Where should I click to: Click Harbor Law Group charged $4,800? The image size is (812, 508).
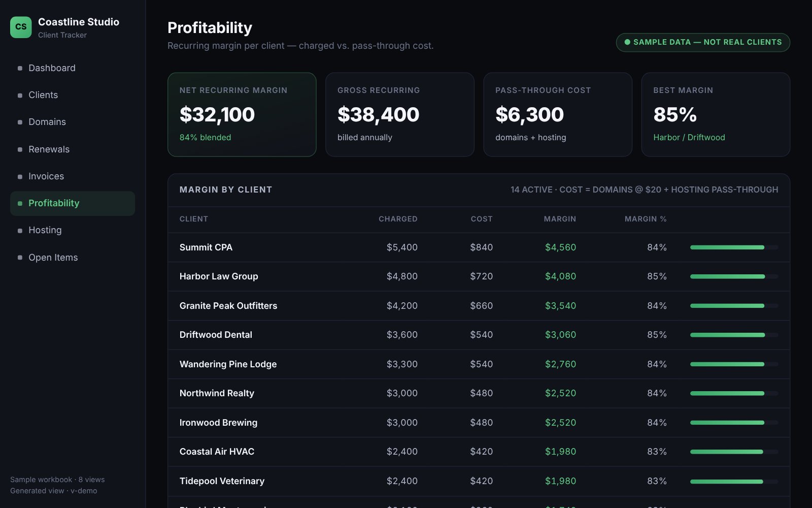(x=402, y=276)
